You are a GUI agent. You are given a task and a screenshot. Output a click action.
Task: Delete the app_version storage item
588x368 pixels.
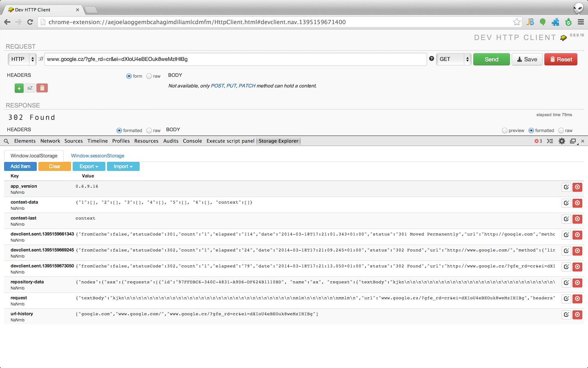pyautogui.click(x=577, y=187)
